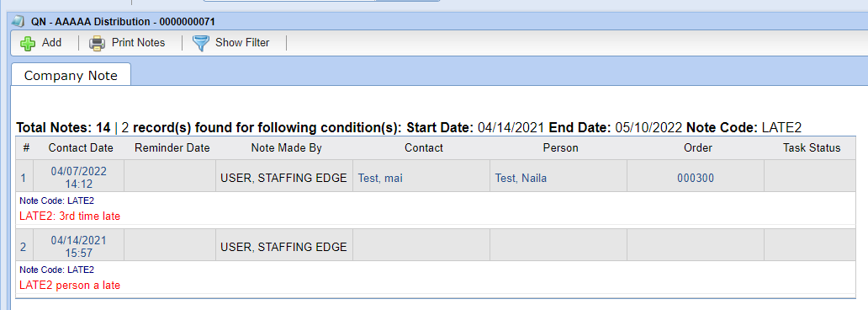Click Show Filter toolbar text
The width and height of the screenshot is (868, 310).
(242, 43)
